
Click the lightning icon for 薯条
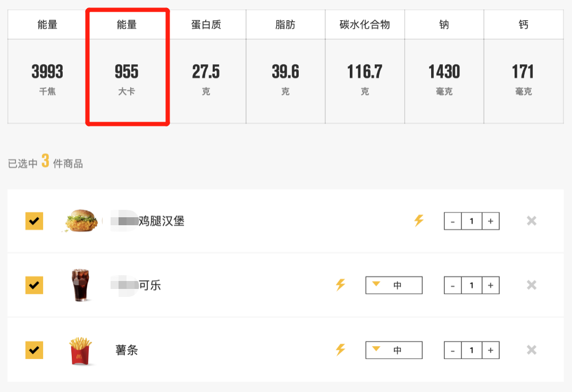pyautogui.click(x=340, y=350)
